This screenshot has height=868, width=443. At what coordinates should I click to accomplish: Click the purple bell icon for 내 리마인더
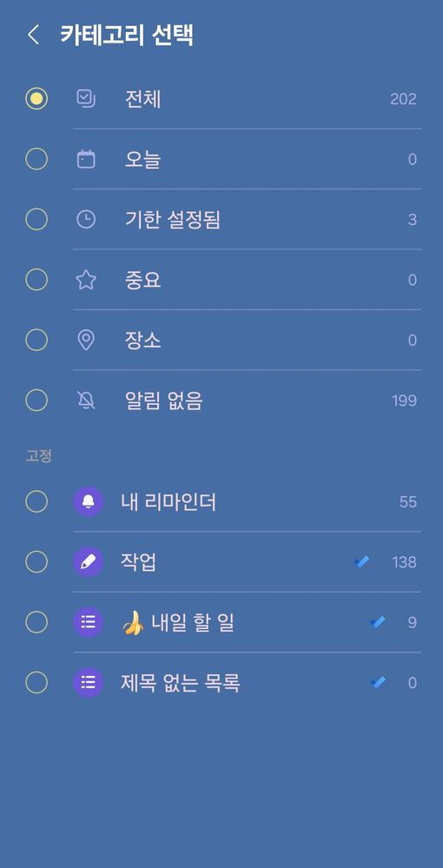[88, 502]
